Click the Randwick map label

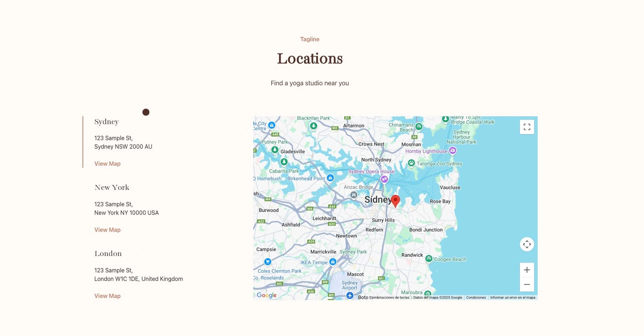pyautogui.click(x=412, y=255)
